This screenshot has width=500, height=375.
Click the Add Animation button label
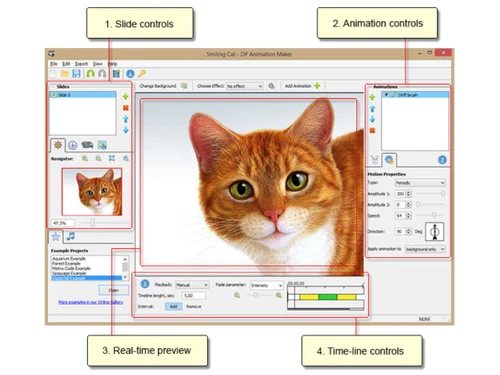pyautogui.click(x=298, y=86)
